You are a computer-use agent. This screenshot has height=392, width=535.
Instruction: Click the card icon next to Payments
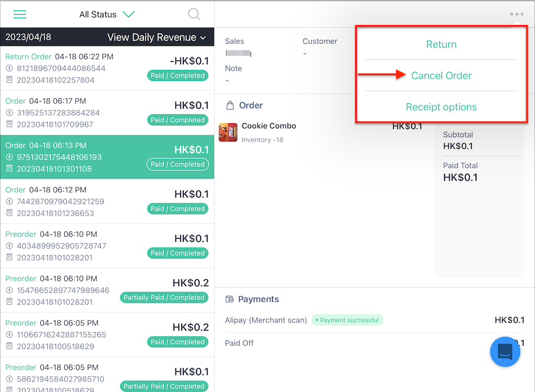click(x=229, y=299)
